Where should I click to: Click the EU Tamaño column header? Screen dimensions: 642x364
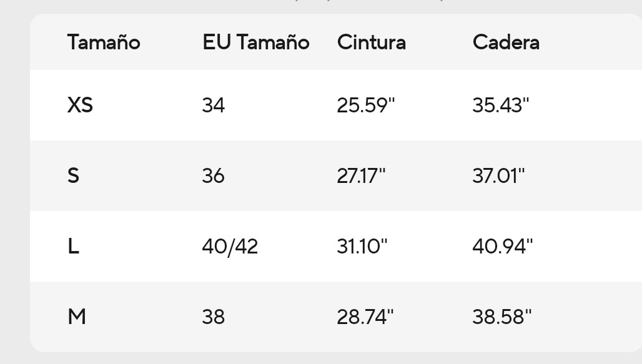(255, 42)
